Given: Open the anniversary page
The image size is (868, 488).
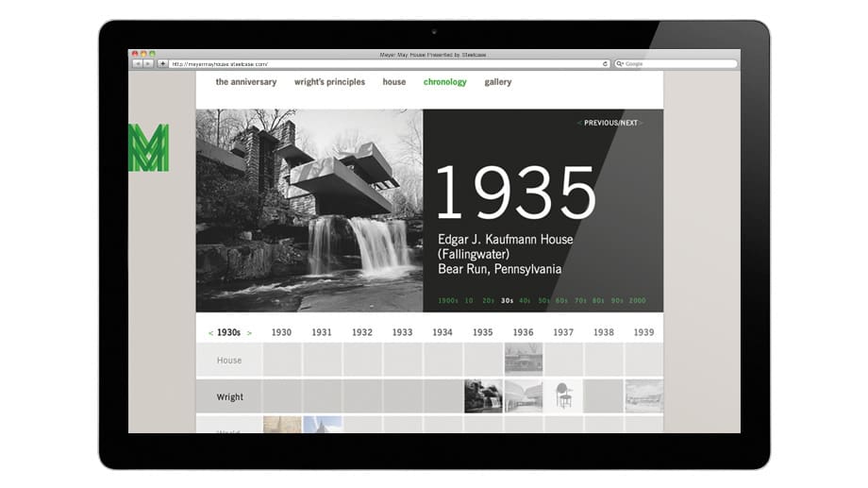Looking at the screenshot, I should [x=245, y=82].
